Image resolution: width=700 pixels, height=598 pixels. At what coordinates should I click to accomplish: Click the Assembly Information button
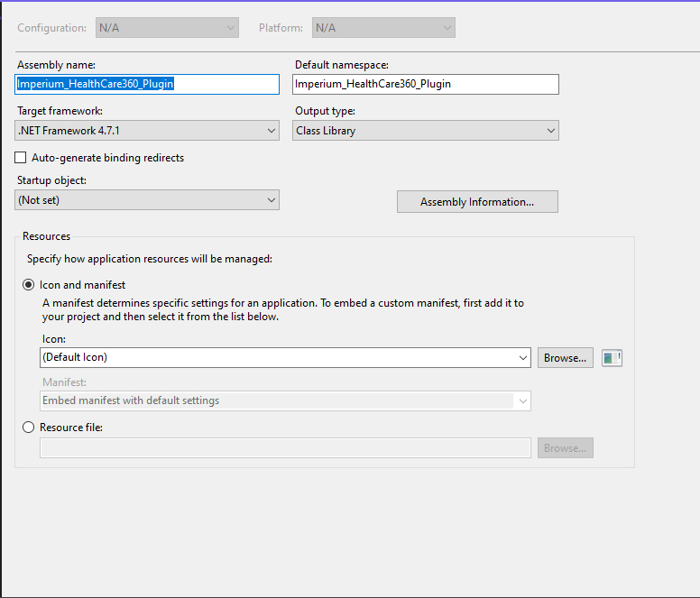coord(477,202)
